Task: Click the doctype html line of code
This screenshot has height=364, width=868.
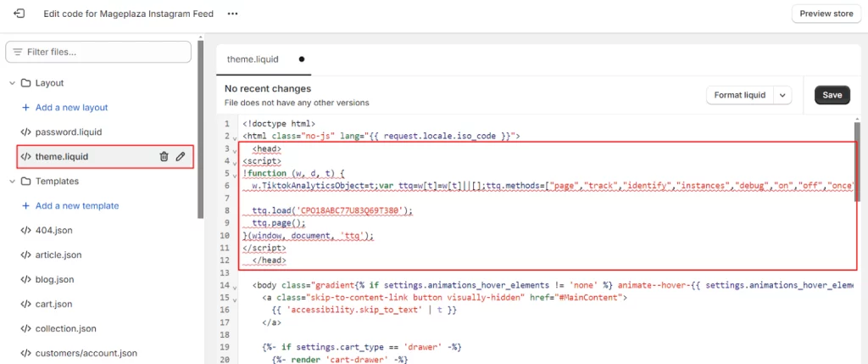Action: pyautogui.click(x=279, y=124)
